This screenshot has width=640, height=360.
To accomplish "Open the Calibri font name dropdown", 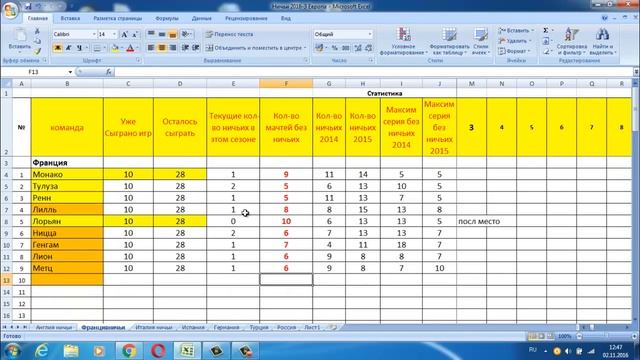I will (x=94, y=34).
